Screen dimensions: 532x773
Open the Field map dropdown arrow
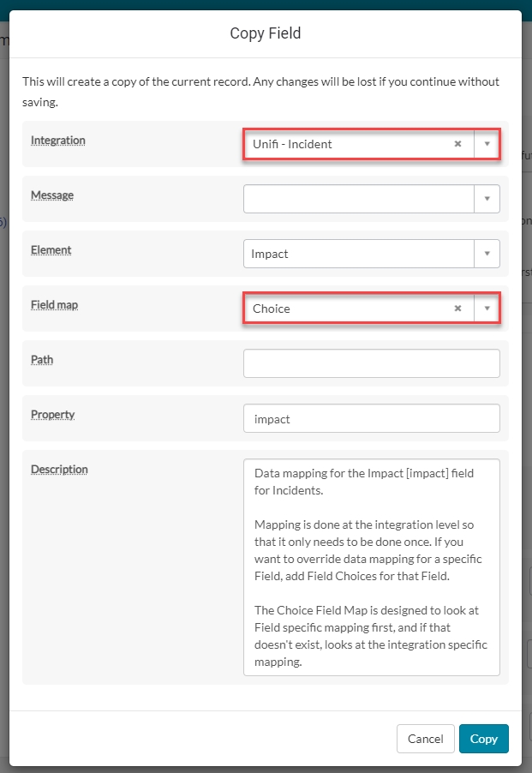tap(487, 309)
